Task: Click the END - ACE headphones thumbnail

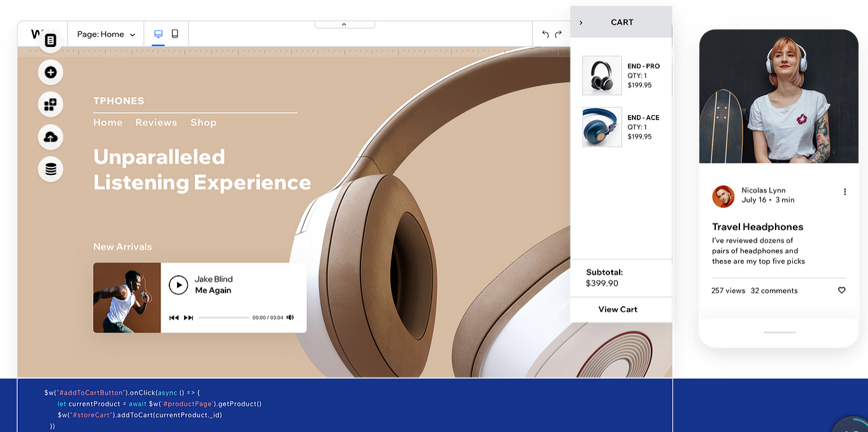Action: click(x=602, y=127)
